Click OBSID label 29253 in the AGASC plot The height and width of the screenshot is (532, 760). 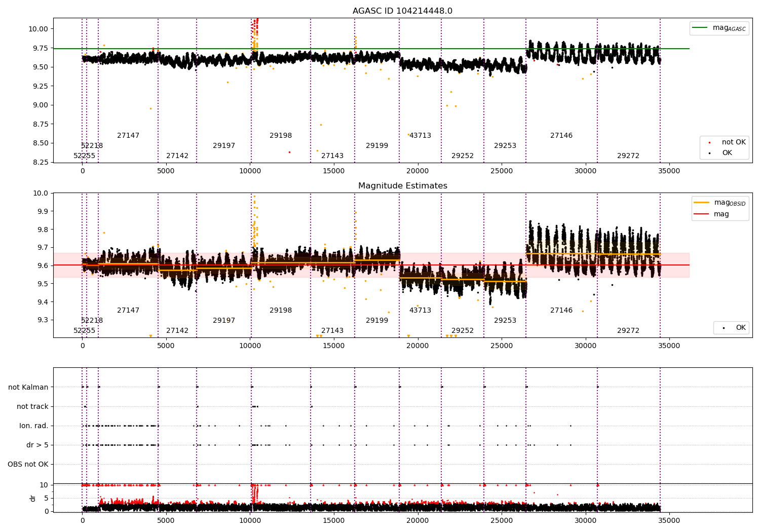coord(505,146)
